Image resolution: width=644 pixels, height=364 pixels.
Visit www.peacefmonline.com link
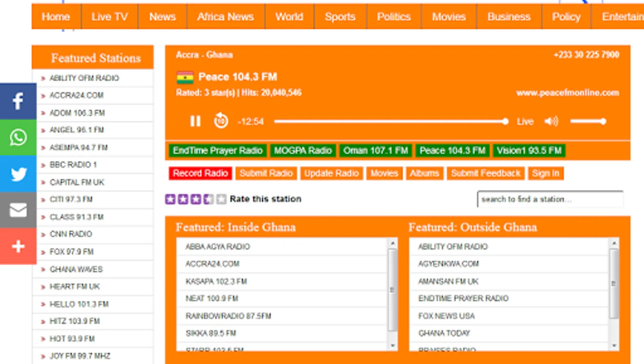click(568, 93)
